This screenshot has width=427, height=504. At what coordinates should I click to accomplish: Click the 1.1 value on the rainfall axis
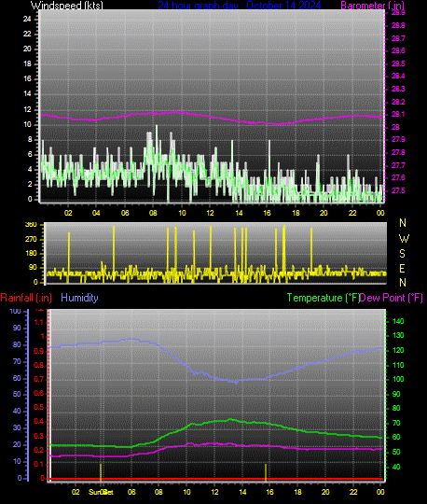tap(39, 322)
